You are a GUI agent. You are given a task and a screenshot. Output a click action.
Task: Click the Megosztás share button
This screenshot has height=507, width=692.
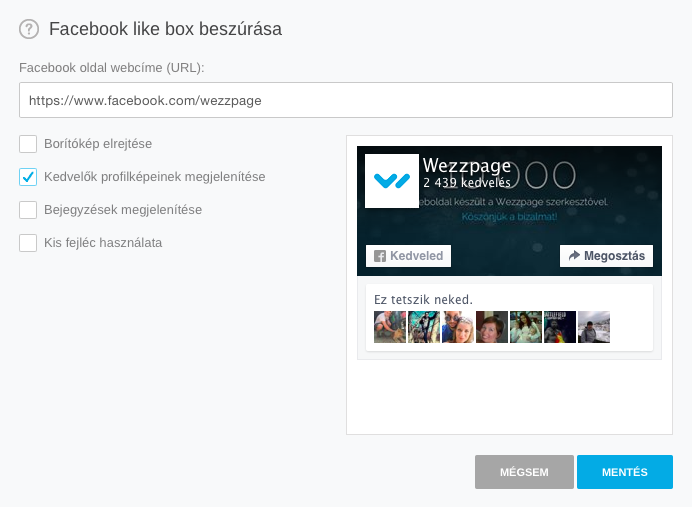[x=606, y=256]
